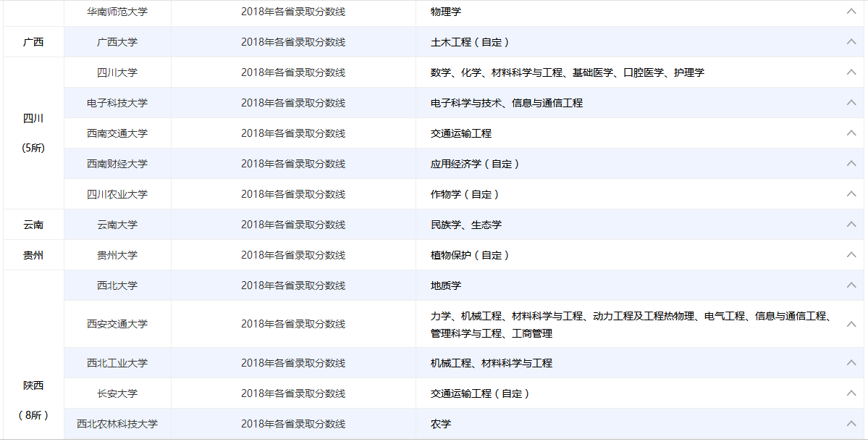This screenshot has height=442, width=868.
Task: Select the 西安交通大学 name cell
Action: (x=117, y=324)
